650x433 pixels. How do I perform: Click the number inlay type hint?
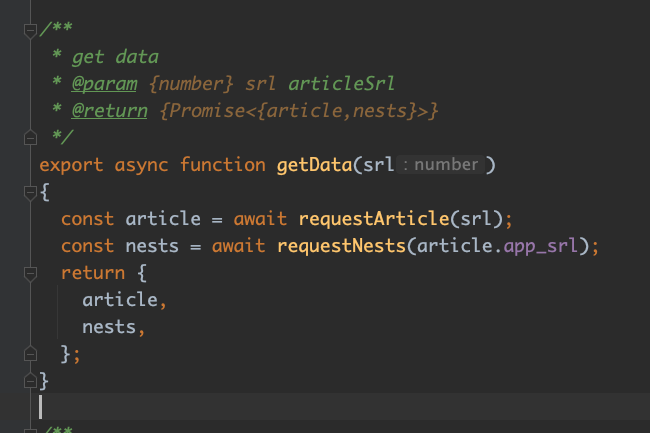coord(440,164)
